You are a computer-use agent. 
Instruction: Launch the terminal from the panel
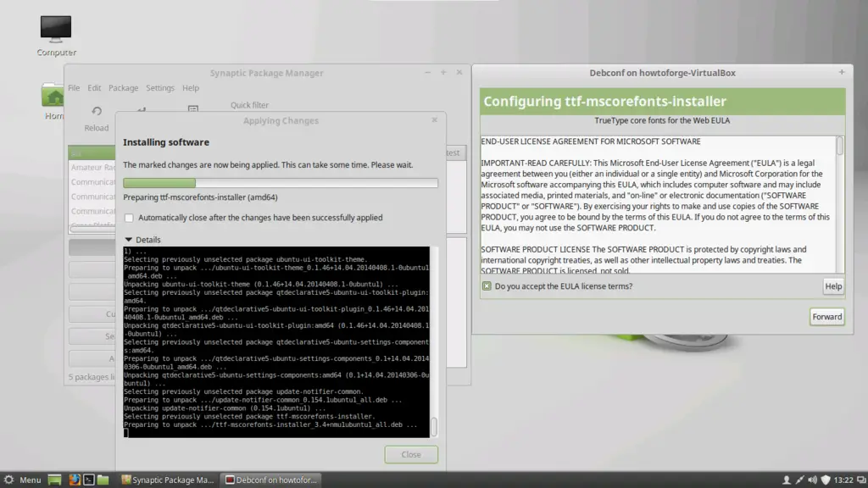tap(88, 480)
